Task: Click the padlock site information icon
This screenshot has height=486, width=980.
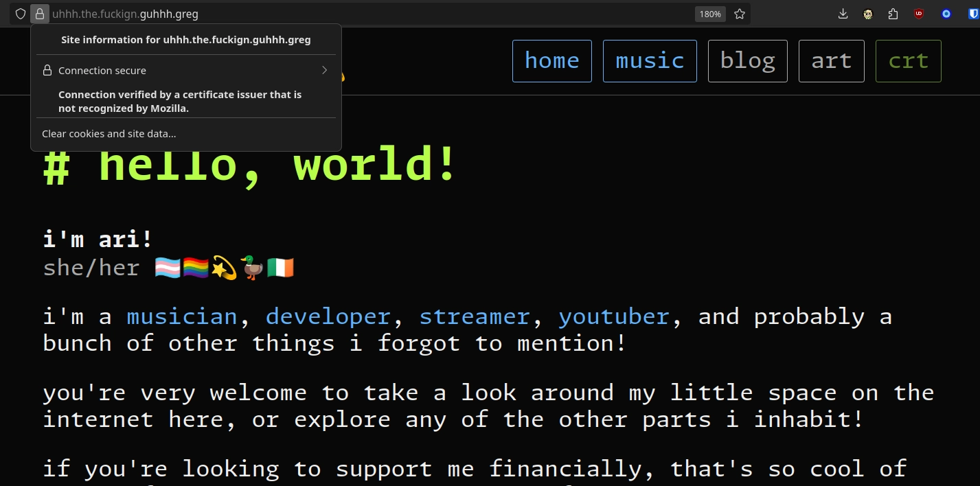Action: (x=40, y=14)
